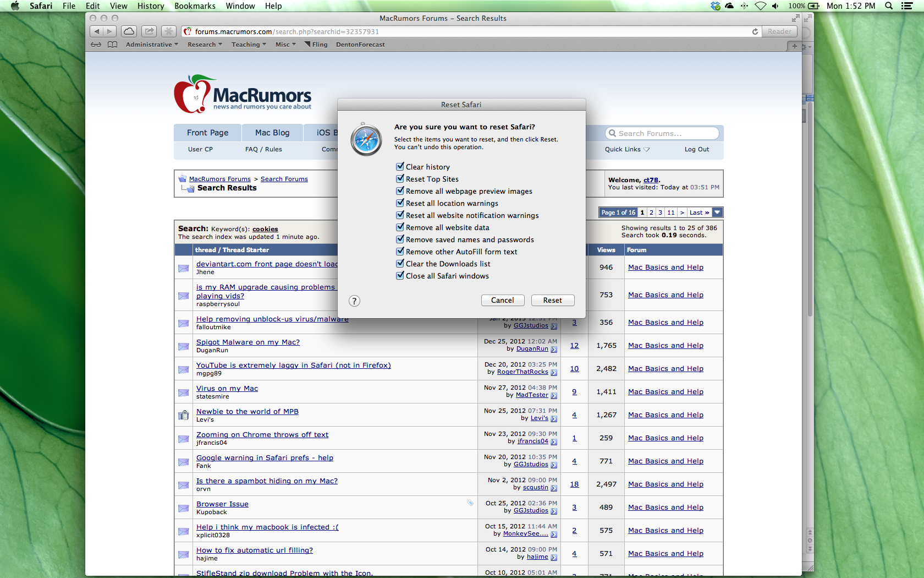The width and height of the screenshot is (924, 578).
Task: Click the Share toolbar button
Action: [149, 31]
